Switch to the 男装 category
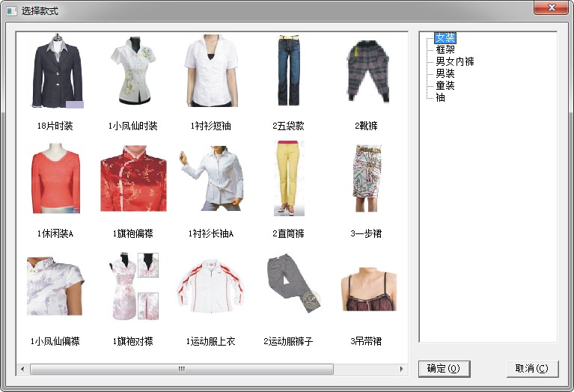The height and width of the screenshot is (392, 574). (x=445, y=73)
